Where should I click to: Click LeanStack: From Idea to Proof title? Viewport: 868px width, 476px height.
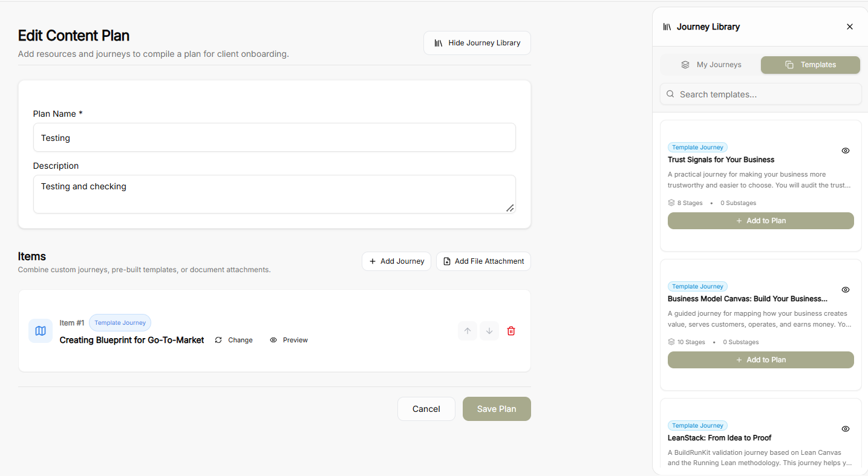point(720,438)
